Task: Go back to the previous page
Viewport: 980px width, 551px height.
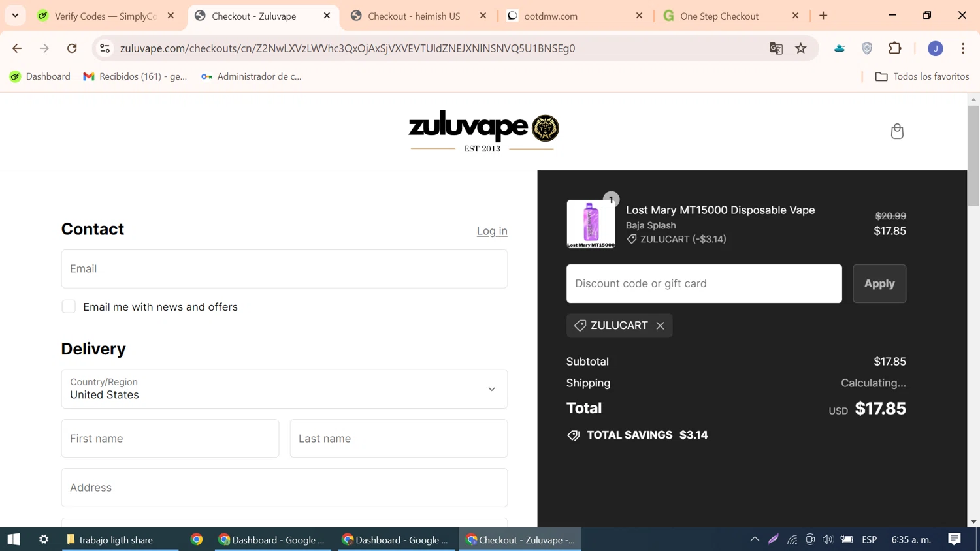Action: click(17, 48)
